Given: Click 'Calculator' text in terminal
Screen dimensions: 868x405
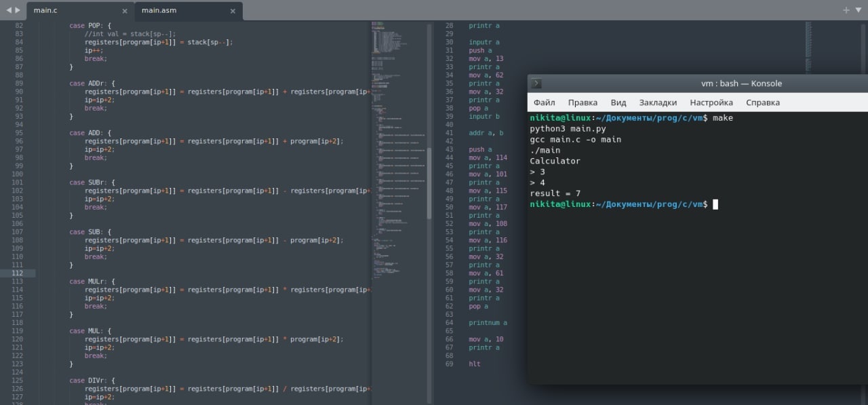Looking at the screenshot, I should coord(555,161).
